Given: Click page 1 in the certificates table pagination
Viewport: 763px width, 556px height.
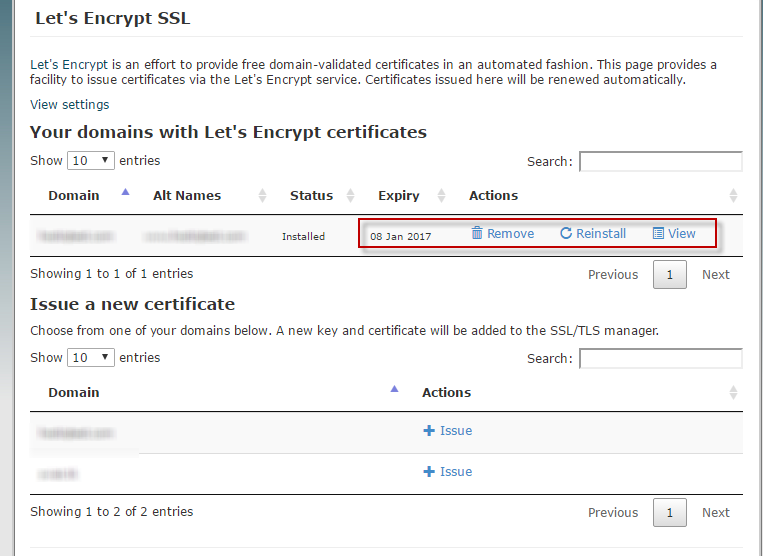Looking at the screenshot, I should coord(670,274).
